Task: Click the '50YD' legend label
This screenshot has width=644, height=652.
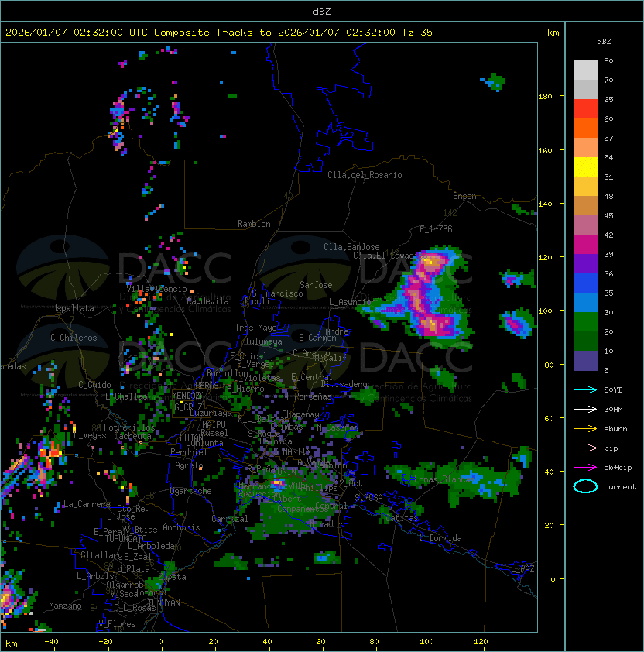Action: tap(613, 390)
